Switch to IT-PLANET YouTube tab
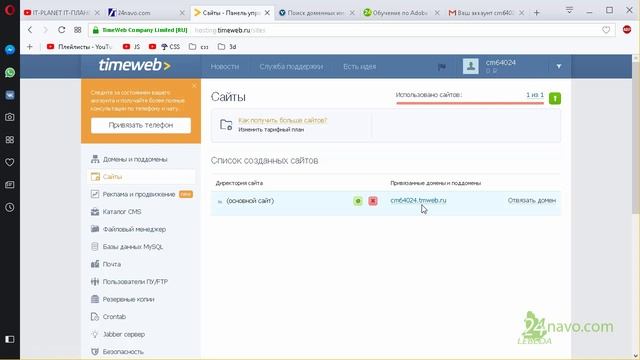The width and height of the screenshot is (640, 360). click(62, 13)
